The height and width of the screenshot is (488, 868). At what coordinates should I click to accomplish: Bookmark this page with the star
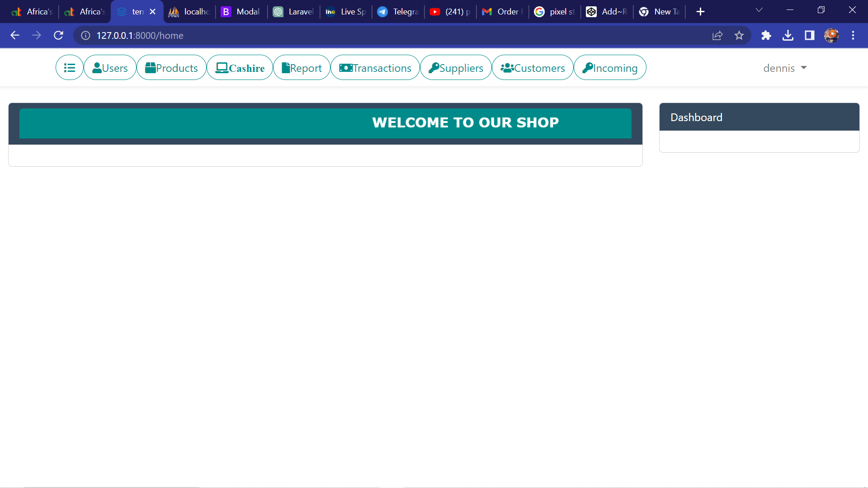coord(739,35)
